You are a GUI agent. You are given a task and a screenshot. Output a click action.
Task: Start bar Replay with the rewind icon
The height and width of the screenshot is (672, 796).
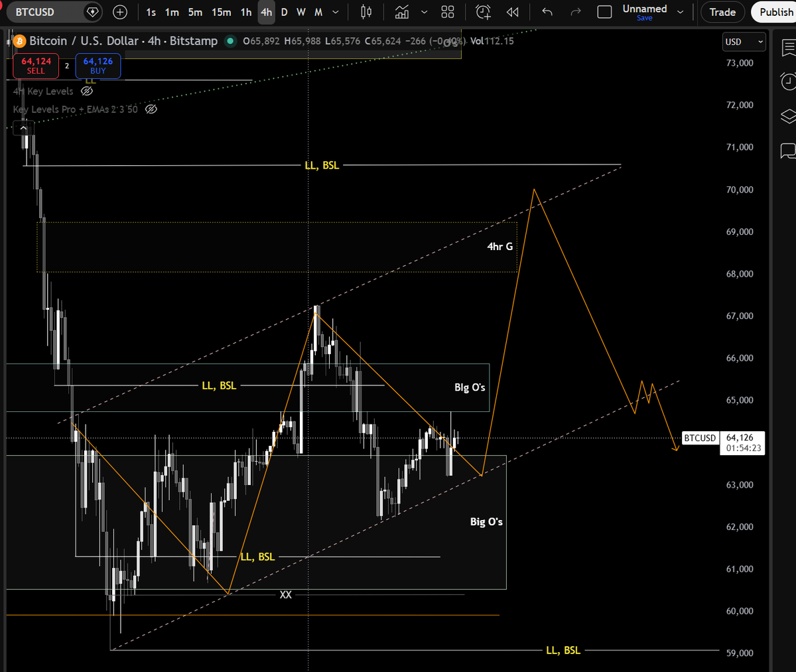point(512,12)
